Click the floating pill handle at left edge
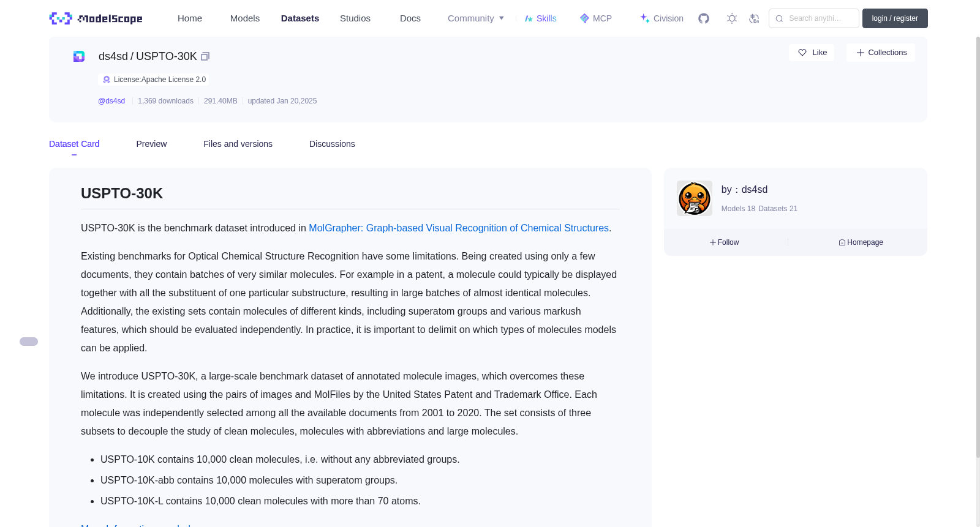The height and width of the screenshot is (527, 980). 29,342
